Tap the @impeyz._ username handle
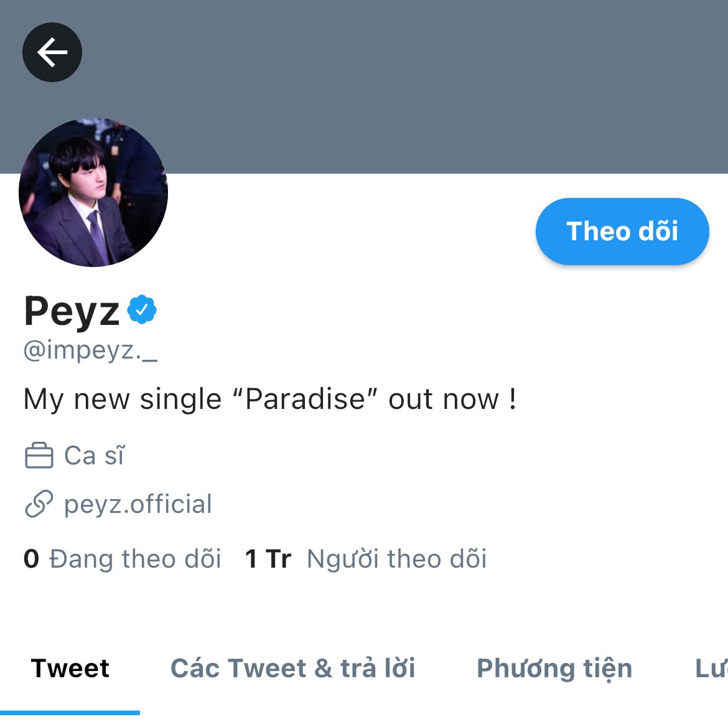Screen dimensions: 728x727 (90, 350)
